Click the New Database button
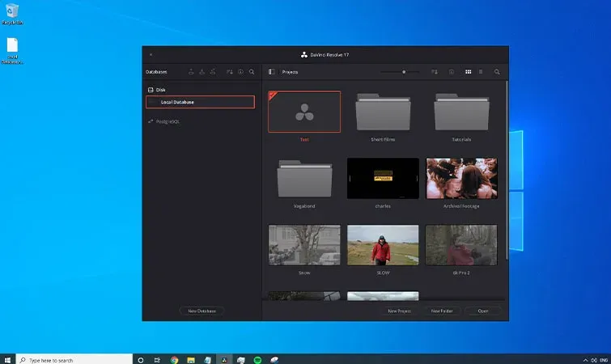This screenshot has height=364, width=611. pyautogui.click(x=202, y=311)
